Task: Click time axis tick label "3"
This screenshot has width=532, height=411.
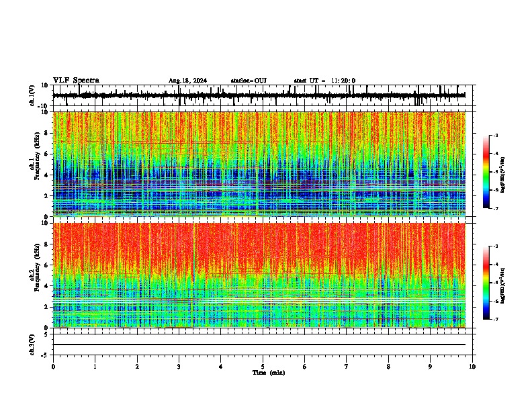Action: point(179,367)
